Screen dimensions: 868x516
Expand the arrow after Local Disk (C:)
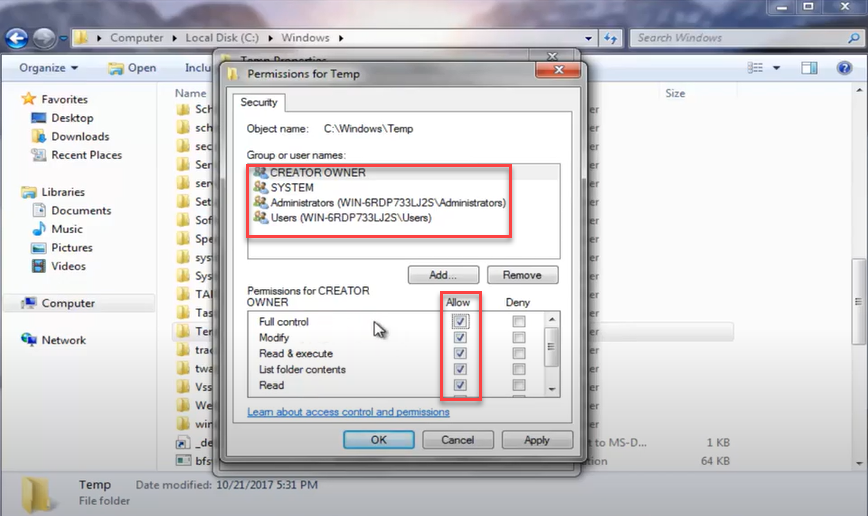tap(270, 38)
